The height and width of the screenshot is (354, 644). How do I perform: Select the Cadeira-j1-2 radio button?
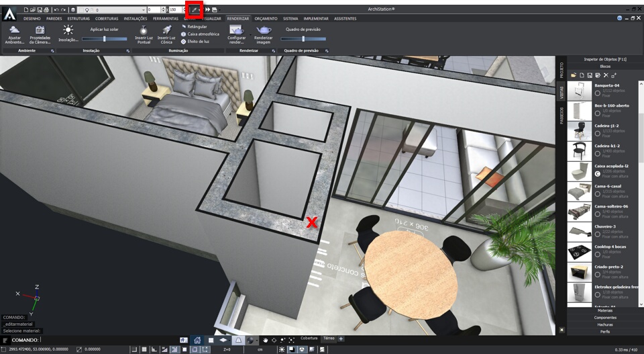598,133
